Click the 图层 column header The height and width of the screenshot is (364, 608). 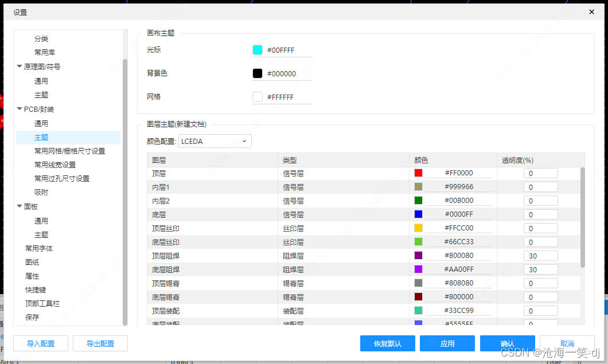pos(212,160)
